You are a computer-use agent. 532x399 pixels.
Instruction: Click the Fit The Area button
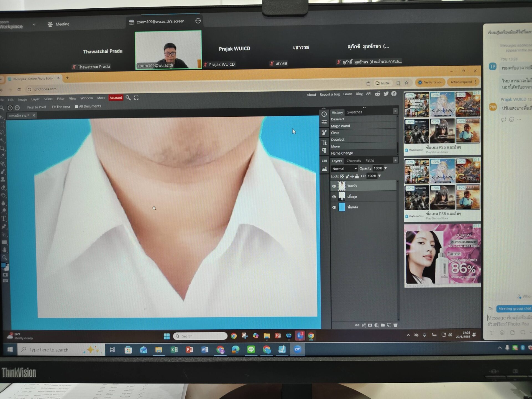(x=61, y=107)
